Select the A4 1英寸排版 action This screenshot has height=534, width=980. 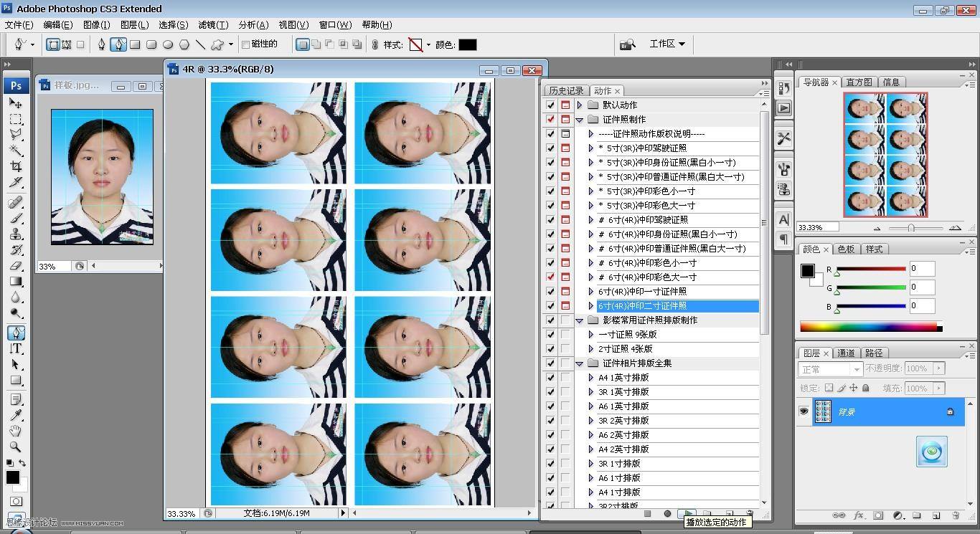point(623,377)
